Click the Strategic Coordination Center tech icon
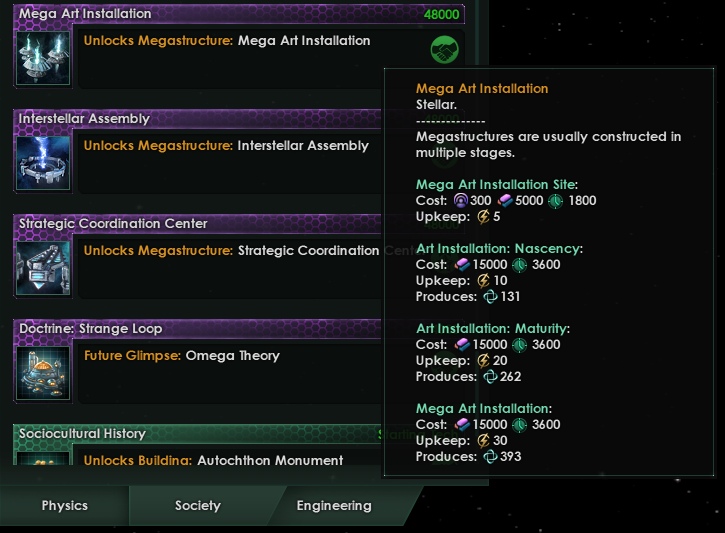This screenshot has width=725, height=533. click(44, 268)
